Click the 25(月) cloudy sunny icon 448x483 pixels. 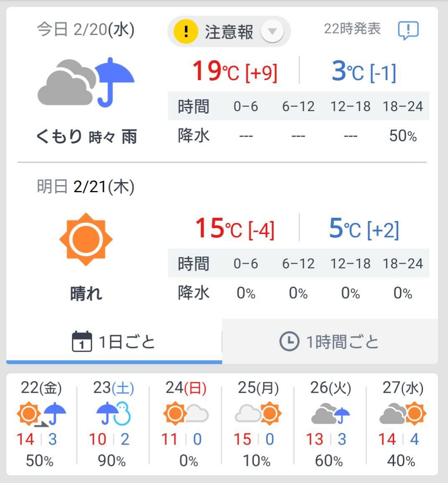[258, 414]
